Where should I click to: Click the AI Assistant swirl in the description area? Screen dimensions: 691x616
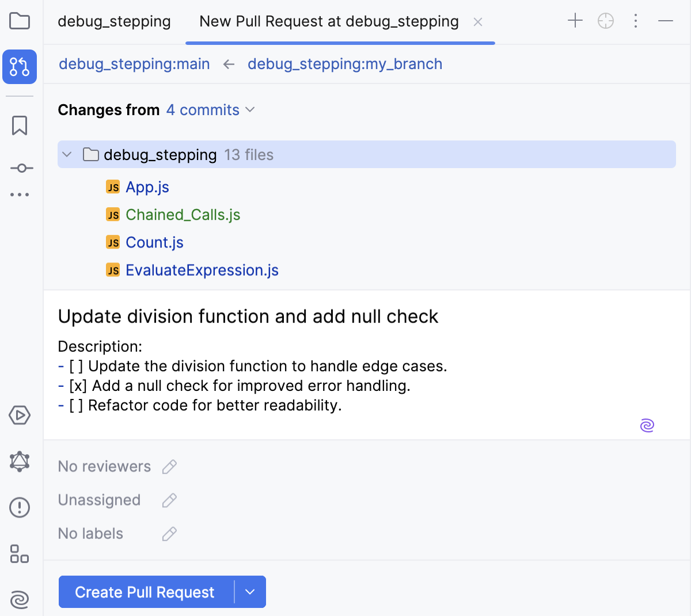click(647, 425)
